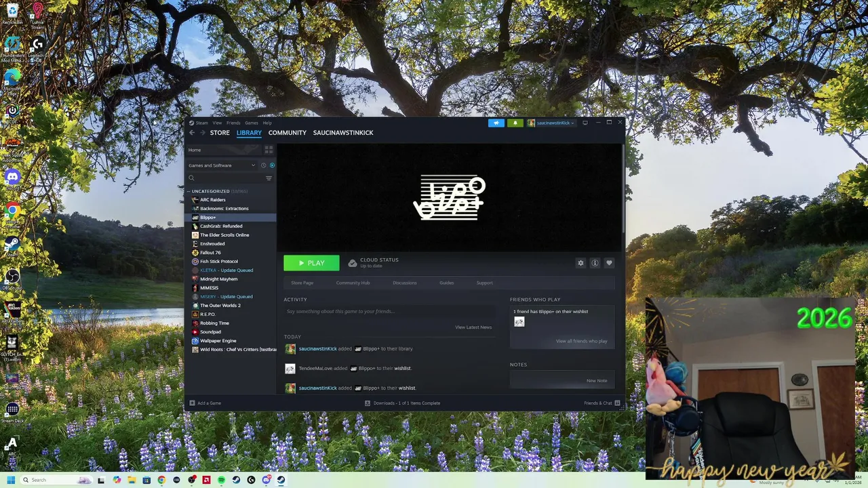Open Copilot from the taskbar
Image resolution: width=868 pixels, height=488 pixels.
coord(117,480)
